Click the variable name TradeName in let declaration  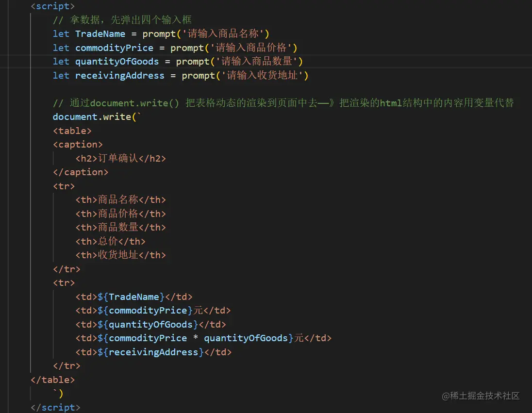(100, 34)
